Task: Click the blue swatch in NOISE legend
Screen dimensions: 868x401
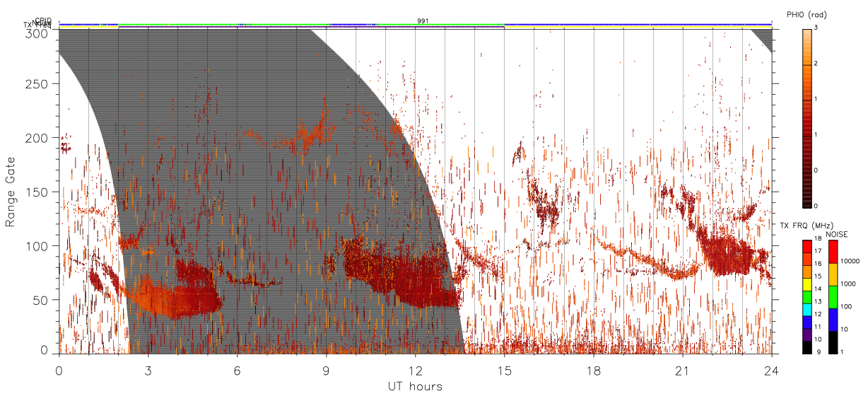Action: pyautogui.click(x=833, y=320)
